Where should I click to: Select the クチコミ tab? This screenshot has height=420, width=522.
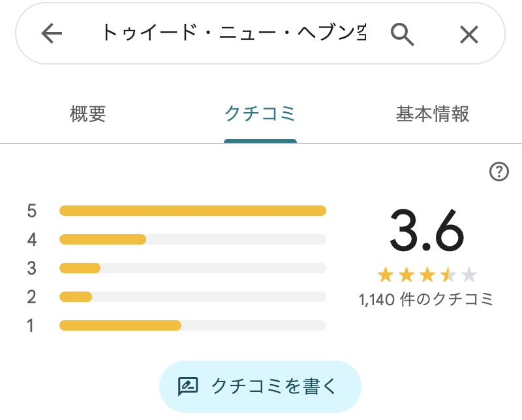[260, 114]
